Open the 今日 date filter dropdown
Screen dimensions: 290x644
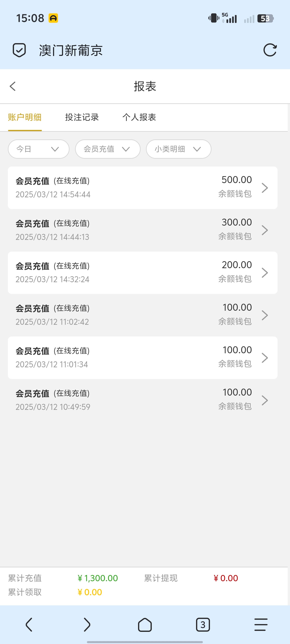click(38, 149)
